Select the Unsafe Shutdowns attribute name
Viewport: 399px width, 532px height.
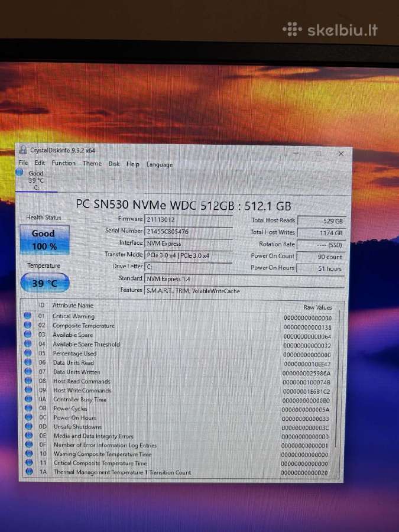click(x=77, y=426)
